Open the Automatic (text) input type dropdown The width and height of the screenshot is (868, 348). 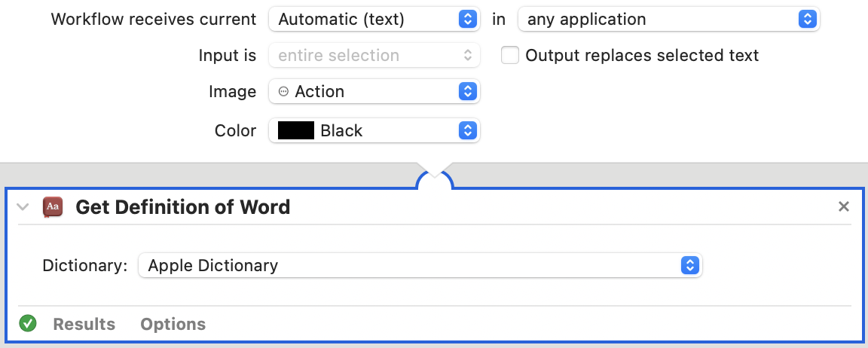click(x=374, y=20)
